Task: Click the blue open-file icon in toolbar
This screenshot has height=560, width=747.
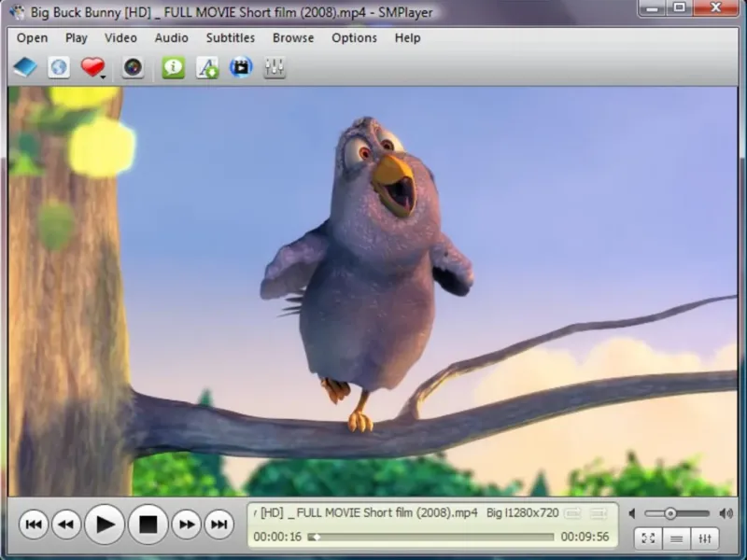Action: point(25,67)
